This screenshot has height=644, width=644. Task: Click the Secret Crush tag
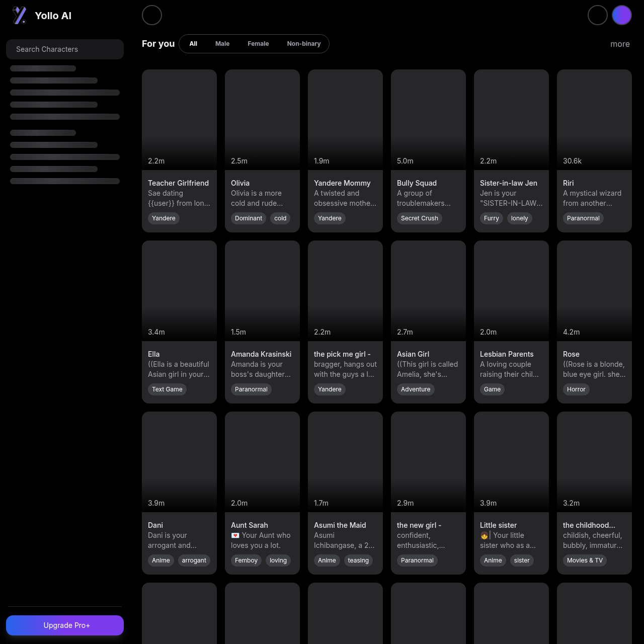pos(419,218)
